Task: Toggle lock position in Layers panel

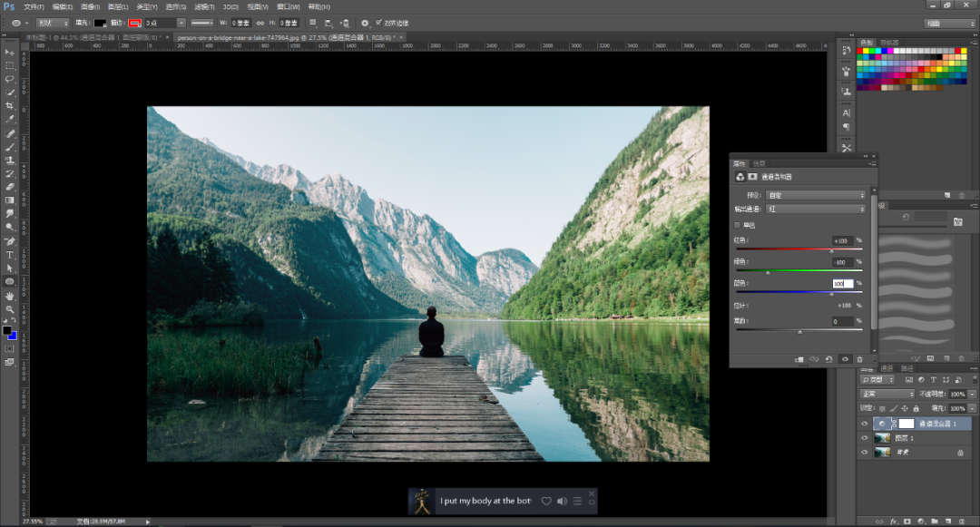Action: coord(905,408)
